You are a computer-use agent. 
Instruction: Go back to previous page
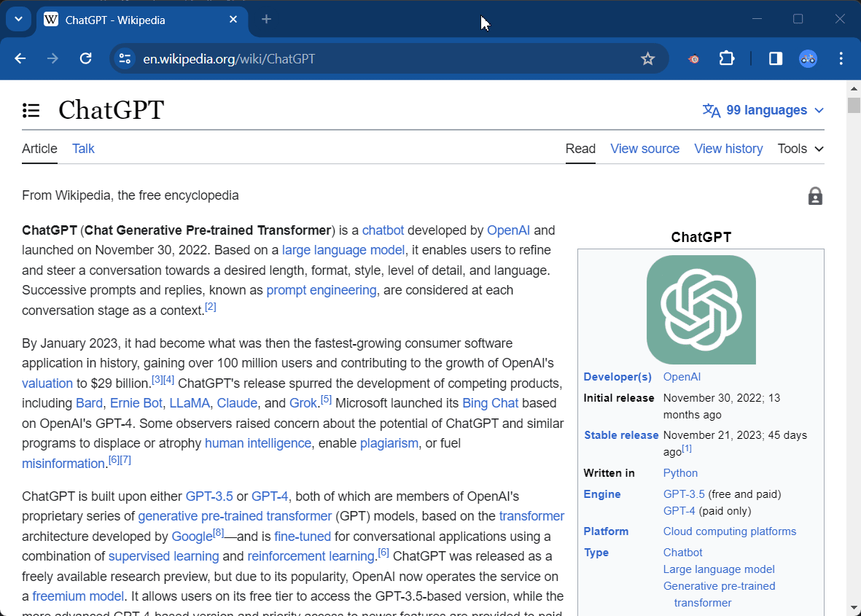(20, 58)
